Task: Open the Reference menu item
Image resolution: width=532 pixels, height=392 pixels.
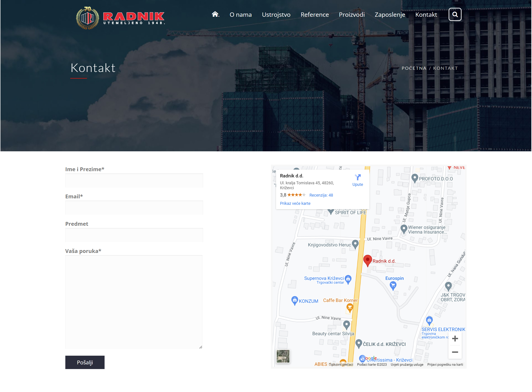Action: click(x=315, y=15)
